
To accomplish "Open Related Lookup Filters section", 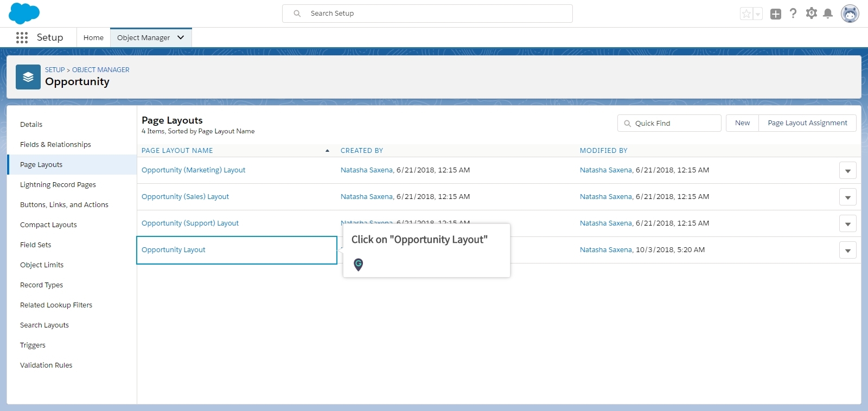I will tap(56, 305).
